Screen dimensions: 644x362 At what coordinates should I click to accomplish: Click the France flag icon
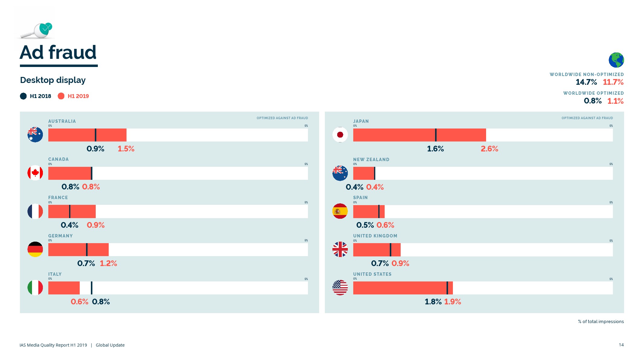click(35, 211)
